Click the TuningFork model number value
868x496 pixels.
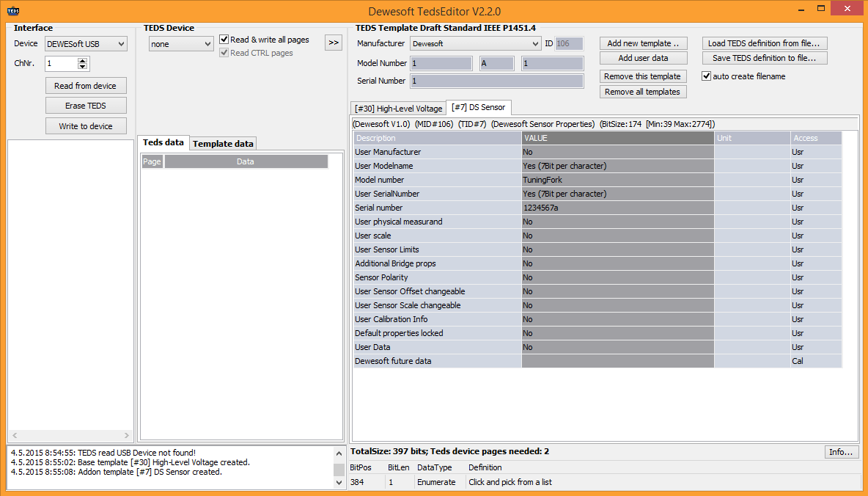pyautogui.click(x=618, y=180)
